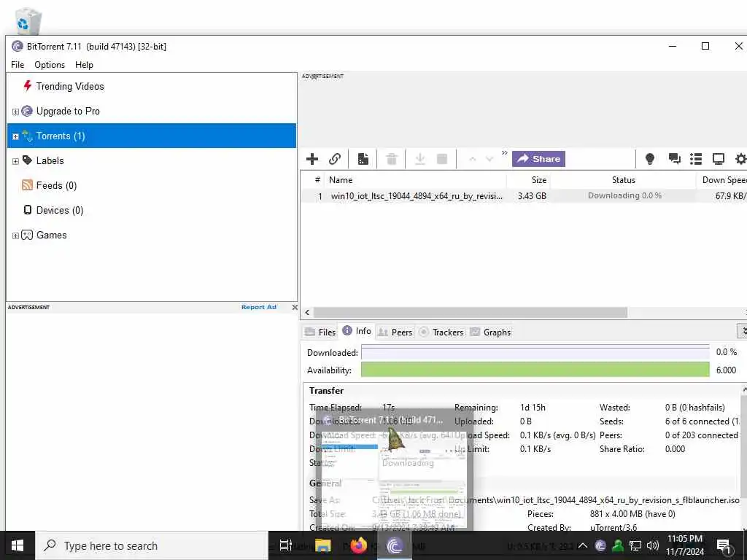Viewport: 747px width, 560px height.
Task: Switch to the Files tab
Action: coord(320,332)
